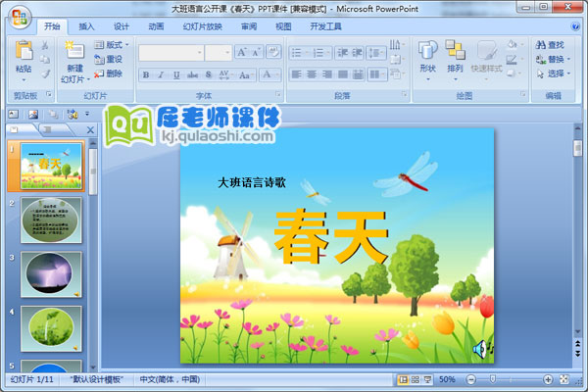588x392 pixels.
Task: Open the Select dropdown
Action: [x=553, y=73]
